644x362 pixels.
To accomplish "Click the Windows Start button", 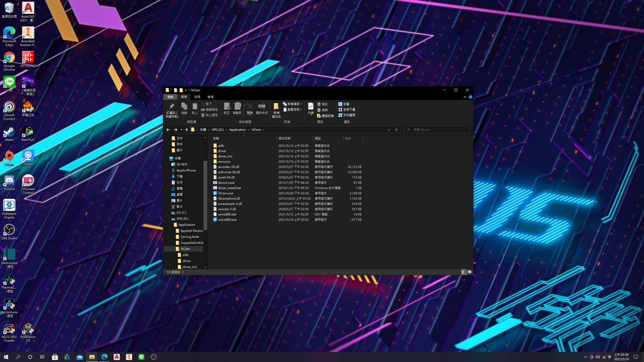I will tap(6, 357).
